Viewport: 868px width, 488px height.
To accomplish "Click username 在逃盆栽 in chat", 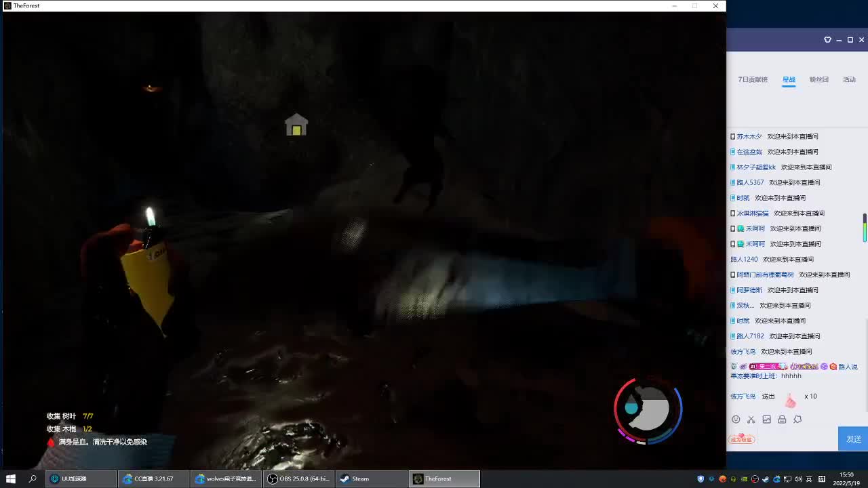I will click(x=749, y=152).
